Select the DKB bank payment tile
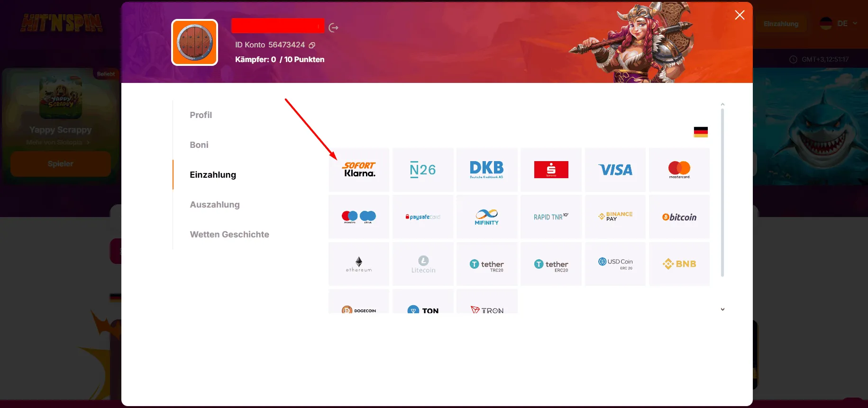Image resolution: width=868 pixels, height=408 pixels. click(x=487, y=170)
